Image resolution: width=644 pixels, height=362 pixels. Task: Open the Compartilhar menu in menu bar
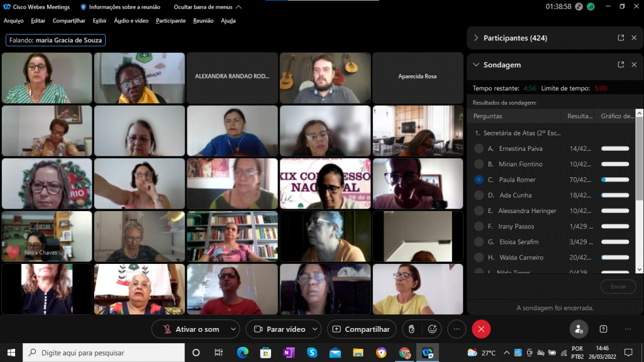point(69,21)
